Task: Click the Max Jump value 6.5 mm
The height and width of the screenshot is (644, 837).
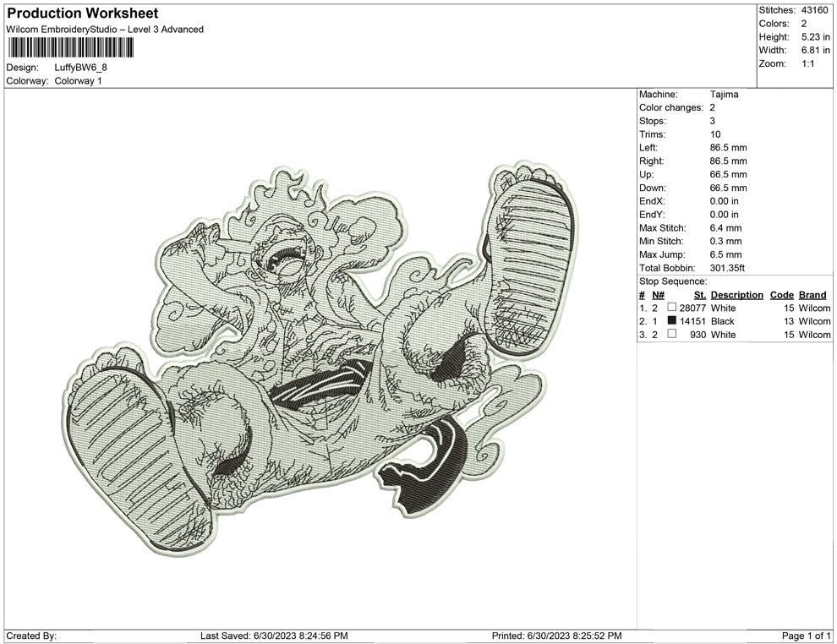Action: [725, 254]
